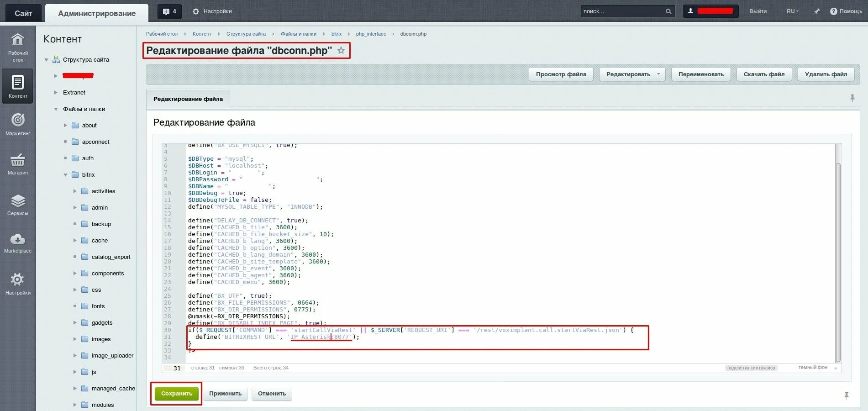Open the gadgets folder in tree
Viewport: 868px width, 411px height.
[x=102, y=322]
